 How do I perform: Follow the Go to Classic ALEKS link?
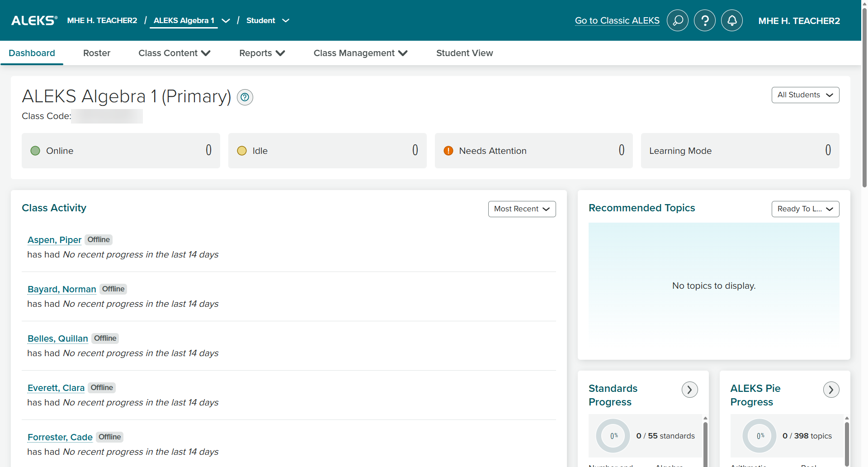pos(617,20)
